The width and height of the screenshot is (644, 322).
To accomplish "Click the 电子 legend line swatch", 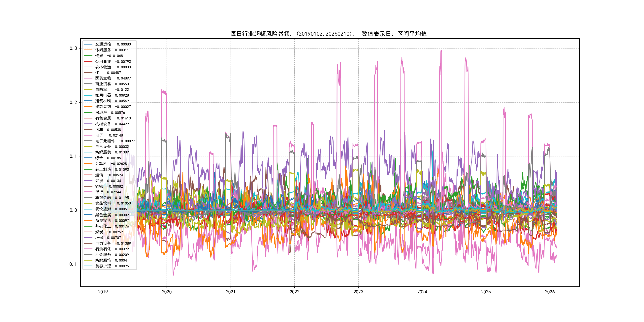I will 88,135.
